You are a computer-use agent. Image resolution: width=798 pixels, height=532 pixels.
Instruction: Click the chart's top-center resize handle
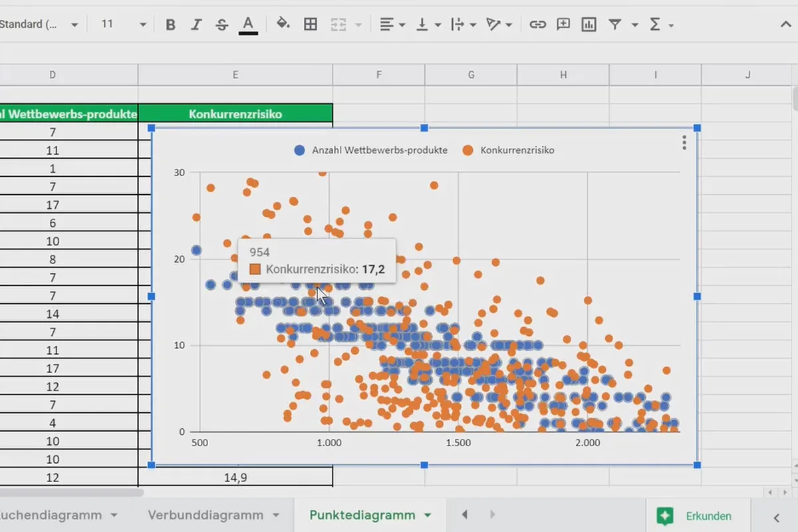(x=424, y=128)
